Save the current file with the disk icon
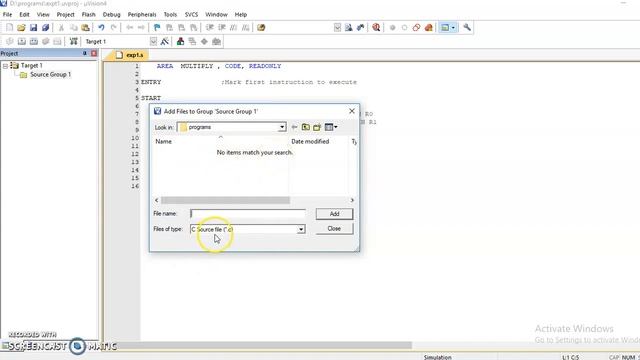The height and width of the screenshot is (360, 640). point(33,28)
